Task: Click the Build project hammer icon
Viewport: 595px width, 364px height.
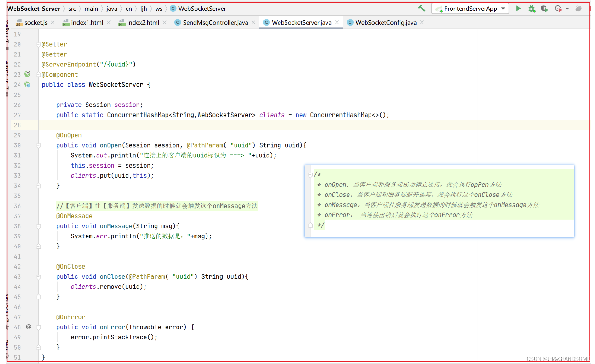Action: (x=422, y=9)
